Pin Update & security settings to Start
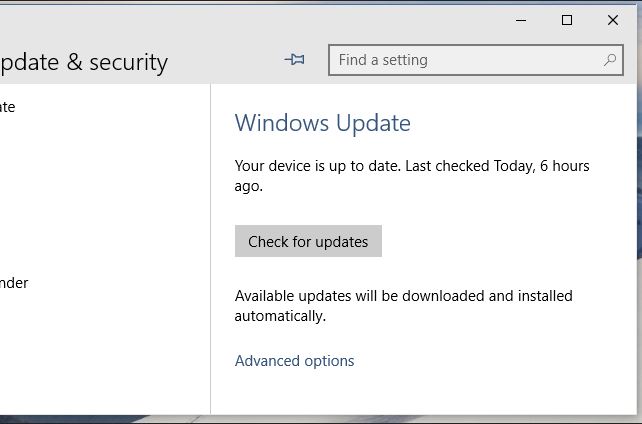Screen dimensions: 642x424 294,60
